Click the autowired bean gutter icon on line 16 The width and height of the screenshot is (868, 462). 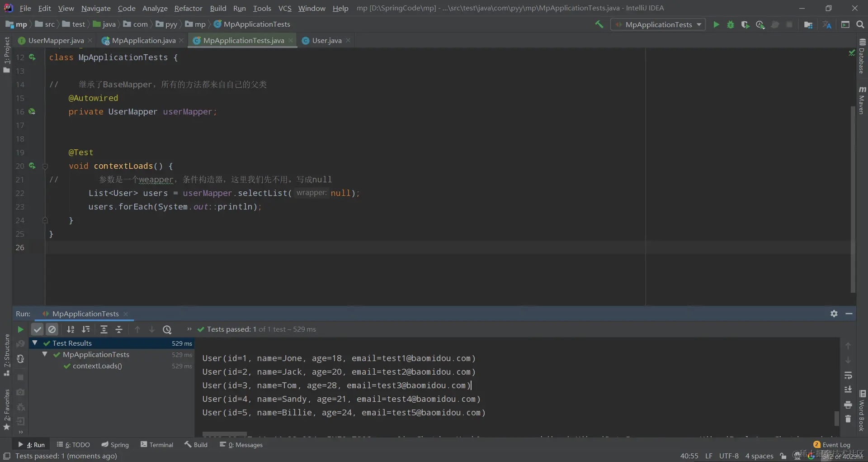32,111
